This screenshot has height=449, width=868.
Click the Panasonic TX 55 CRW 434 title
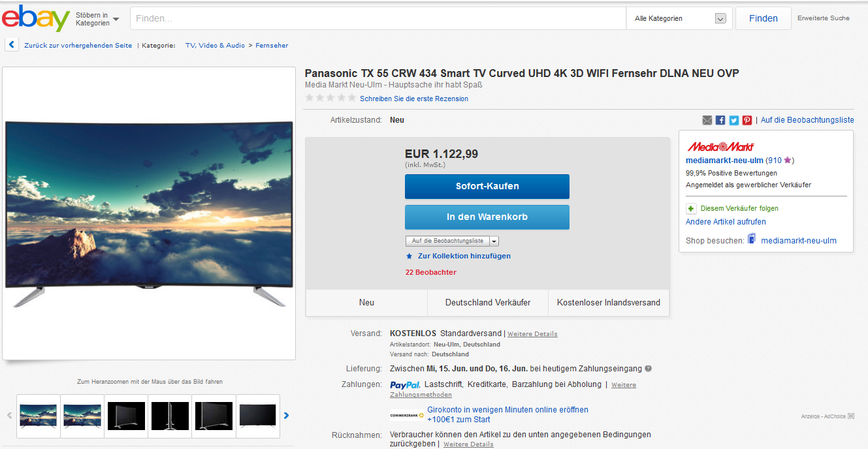pos(522,73)
